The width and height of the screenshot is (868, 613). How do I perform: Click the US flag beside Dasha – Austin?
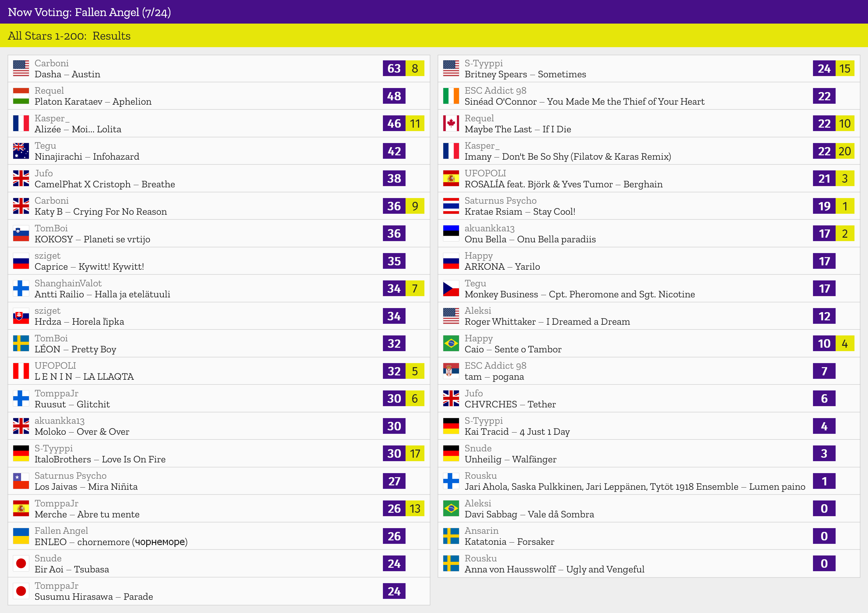coord(21,69)
